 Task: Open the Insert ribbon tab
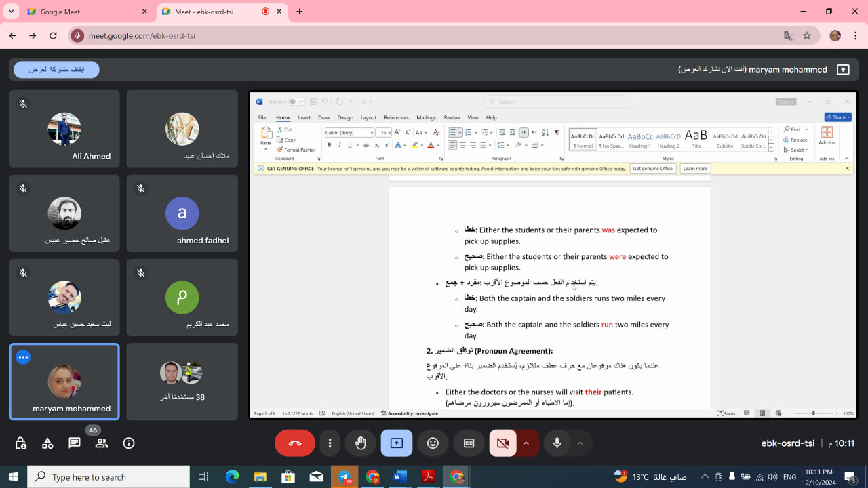tap(304, 117)
